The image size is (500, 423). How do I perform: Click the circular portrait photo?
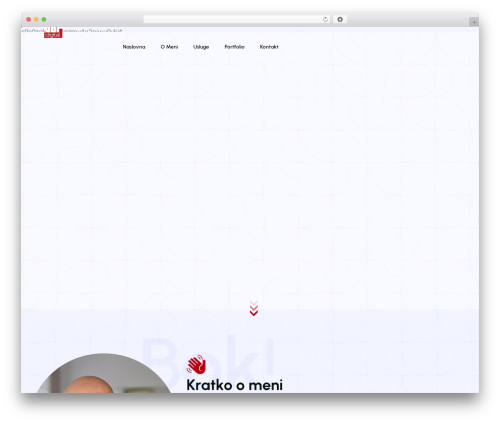(x=103, y=373)
